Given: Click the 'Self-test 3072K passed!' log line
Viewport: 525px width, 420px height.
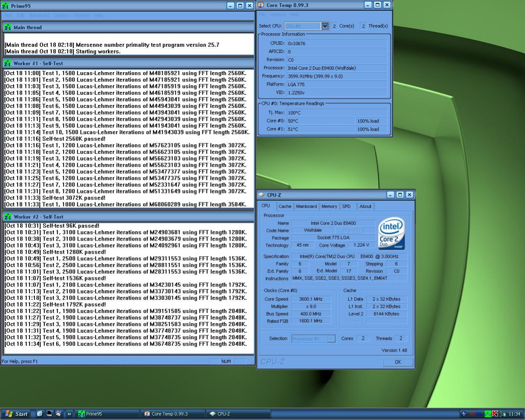Looking at the screenshot, I should pyautogui.click(x=55, y=198).
